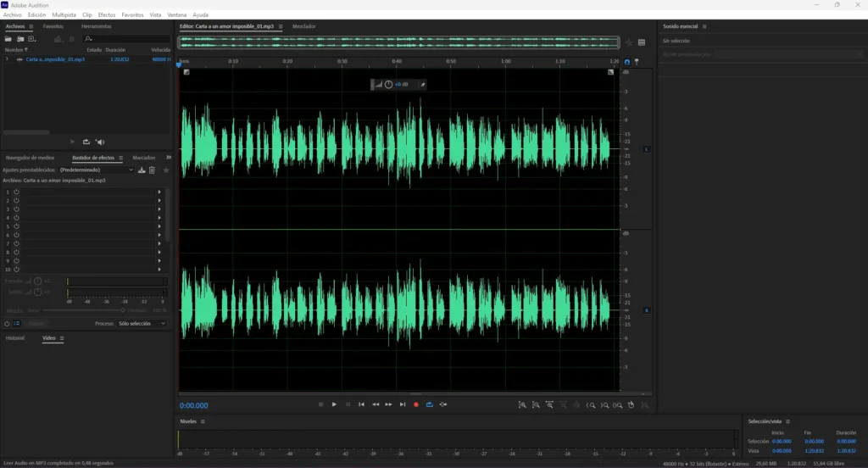This screenshot has width=868, height=468.
Task: Switch to the Favoritos tab
Action: (53, 26)
